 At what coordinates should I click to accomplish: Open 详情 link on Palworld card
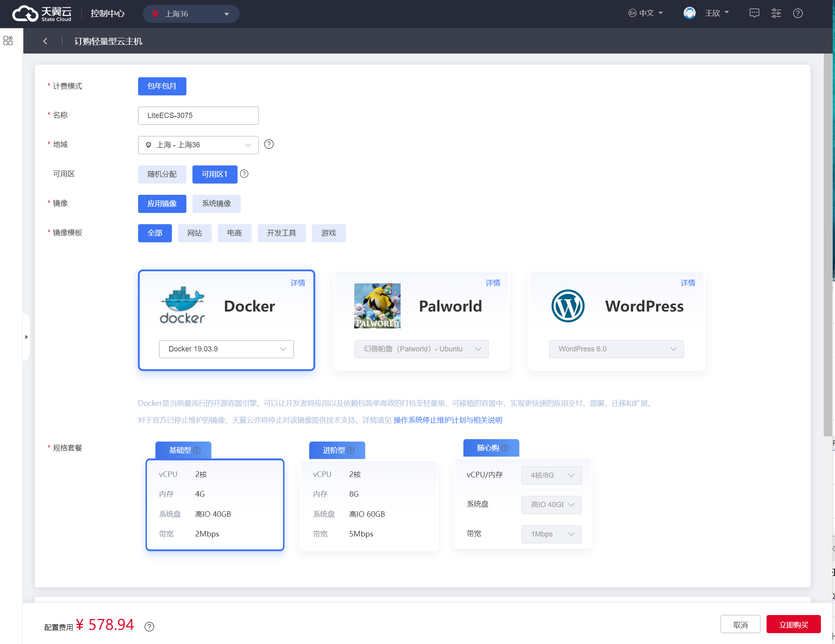(x=493, y=283)
